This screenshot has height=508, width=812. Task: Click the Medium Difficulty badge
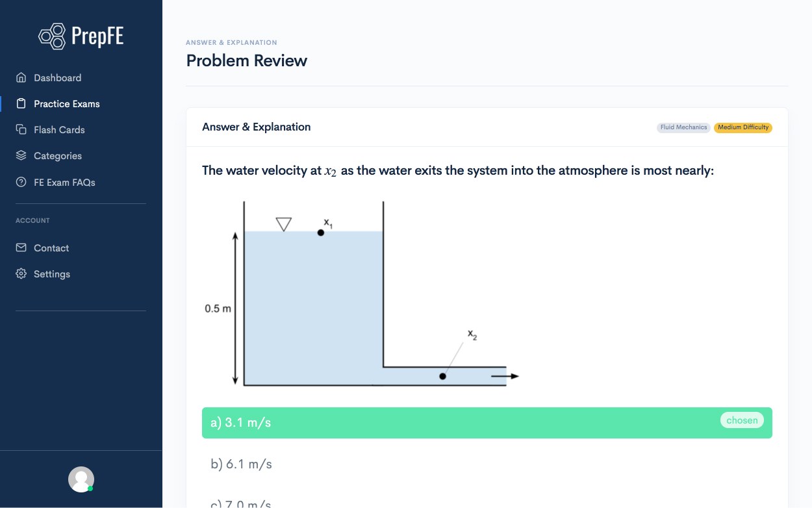pyautogui.click(x=743, y=127)
